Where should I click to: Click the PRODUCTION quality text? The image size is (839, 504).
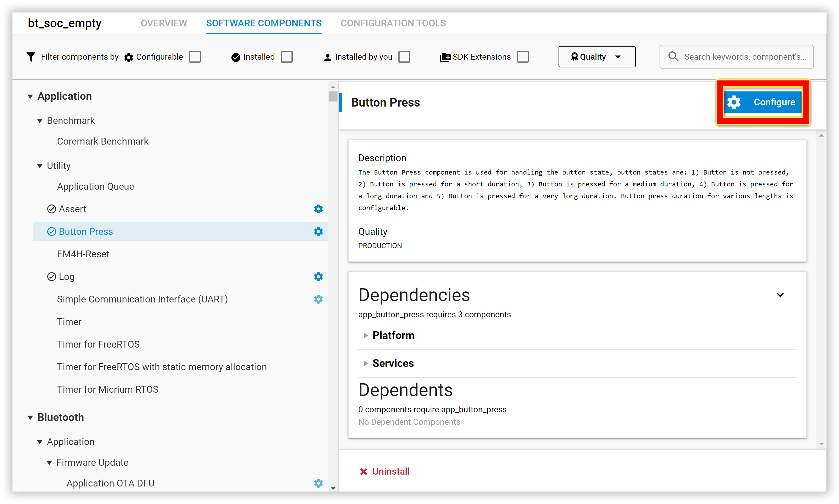pyautogui.click(x=380, y=245)
